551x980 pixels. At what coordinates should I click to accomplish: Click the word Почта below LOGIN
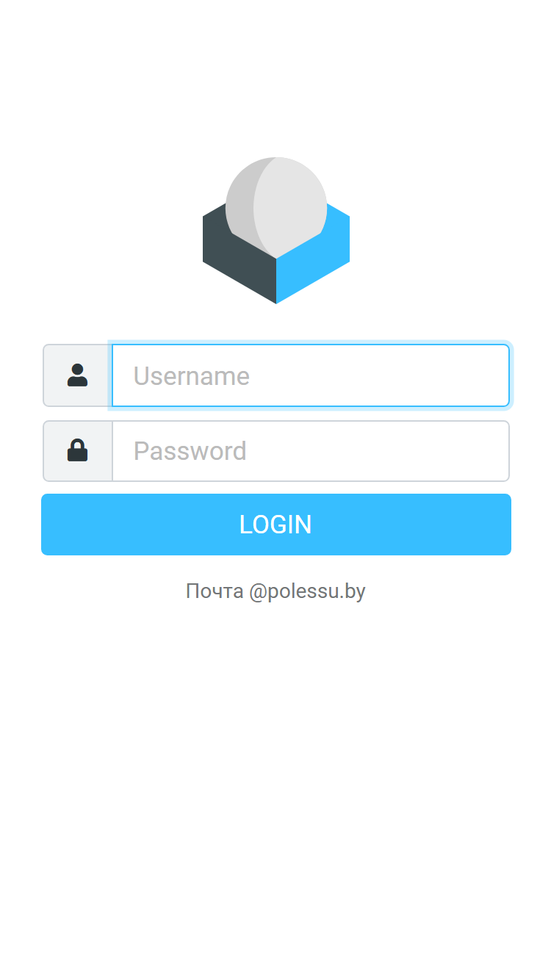coord(215,591)
